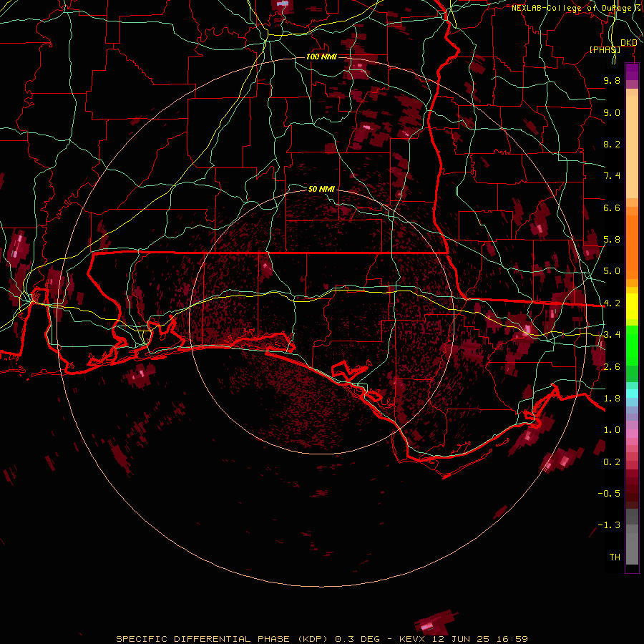This screenshot has width=644, height=644.
Task: Click the SPECIFIC DIFFERENTIAL PHASE (KDP) caption text
Action: click(223, 639)
